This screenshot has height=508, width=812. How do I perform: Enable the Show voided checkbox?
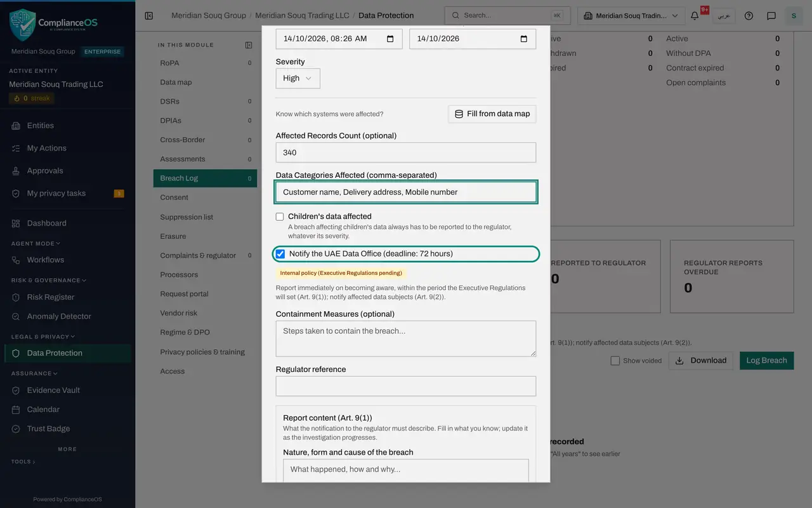point(615,361)
